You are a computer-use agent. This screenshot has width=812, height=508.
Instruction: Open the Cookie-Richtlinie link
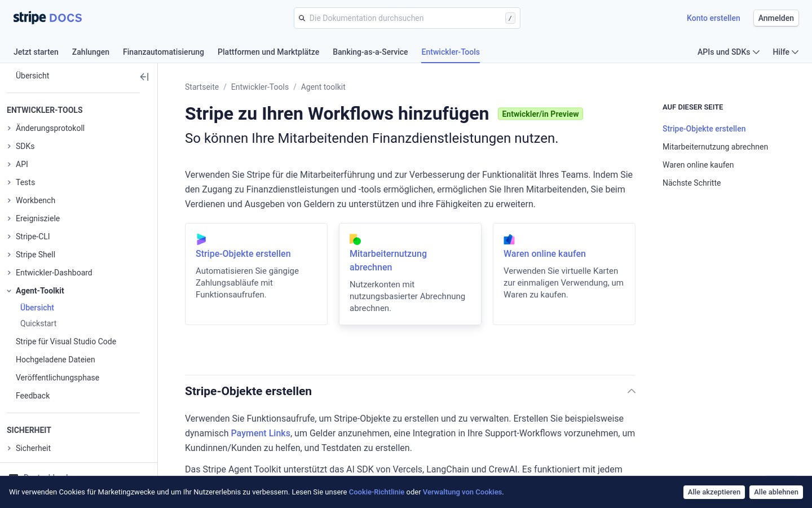coord(377,492)
